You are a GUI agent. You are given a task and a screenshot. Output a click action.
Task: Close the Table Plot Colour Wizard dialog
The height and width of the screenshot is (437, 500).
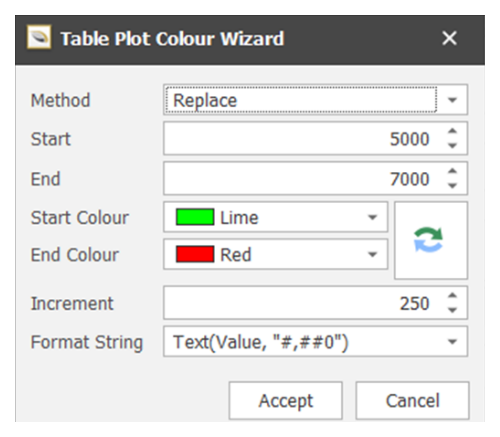pyautogui.click(x=449, y=38)
